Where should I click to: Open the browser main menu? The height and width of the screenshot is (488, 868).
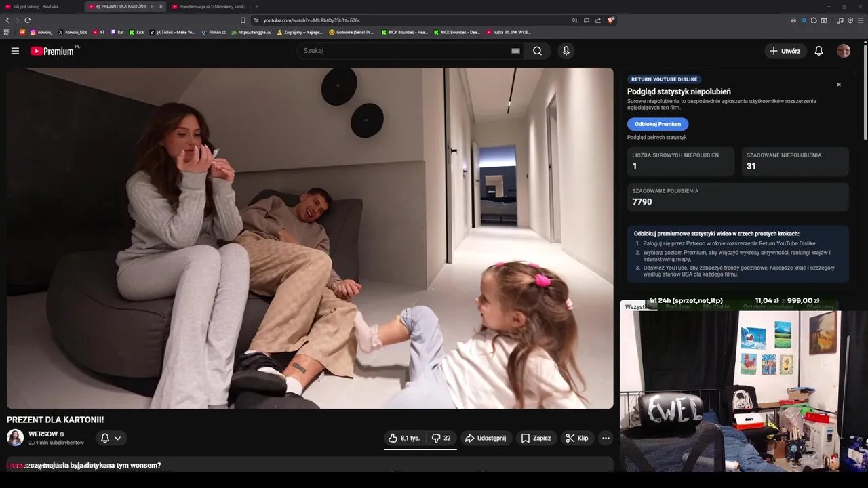pos(861,20)
